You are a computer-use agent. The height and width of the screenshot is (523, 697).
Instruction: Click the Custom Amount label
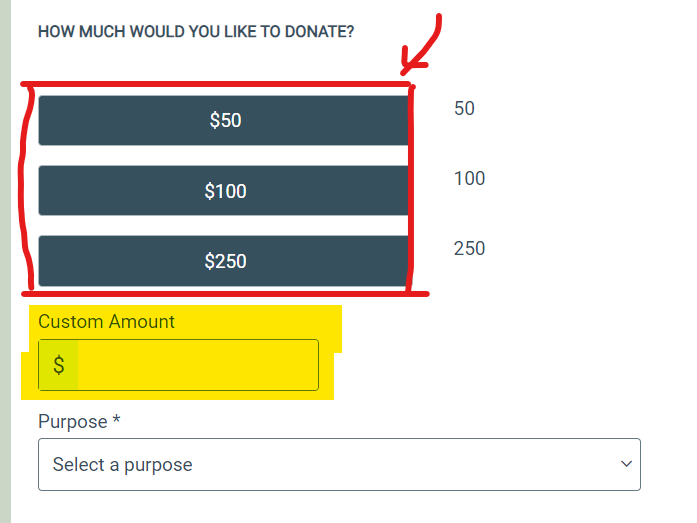tap(106, 322)
